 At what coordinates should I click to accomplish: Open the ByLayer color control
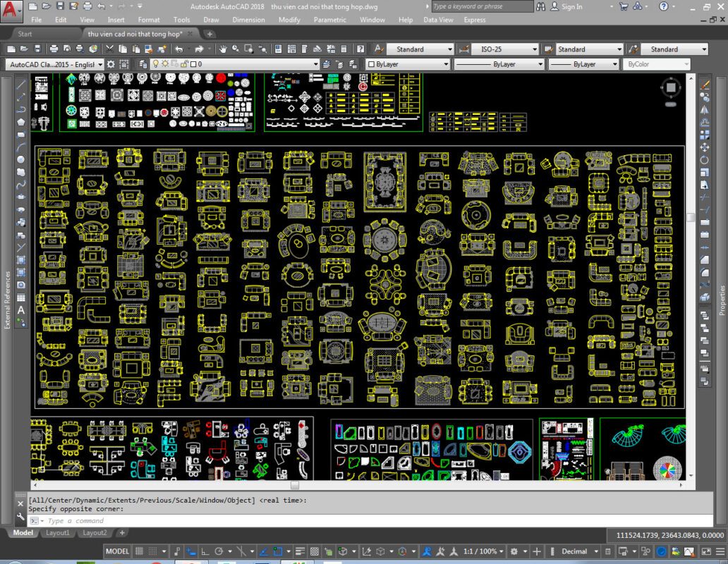[x=405, y=64]
